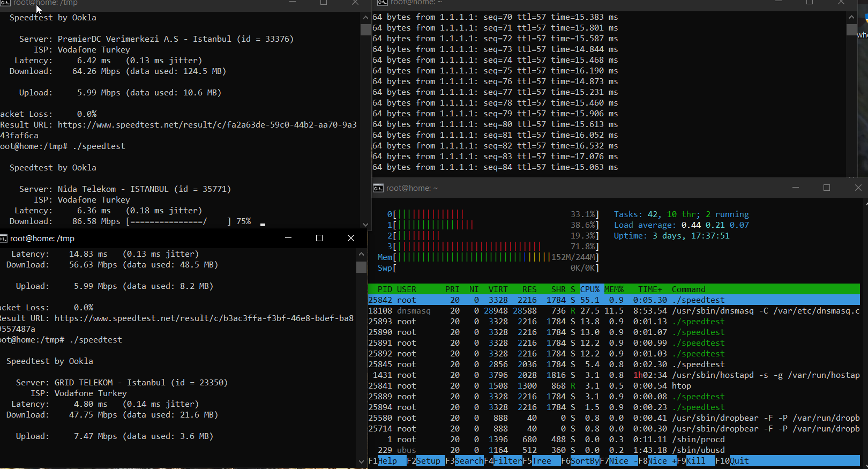868x469 pixels.
Task: Select the htop process row PID 25841
Action: 614,386
